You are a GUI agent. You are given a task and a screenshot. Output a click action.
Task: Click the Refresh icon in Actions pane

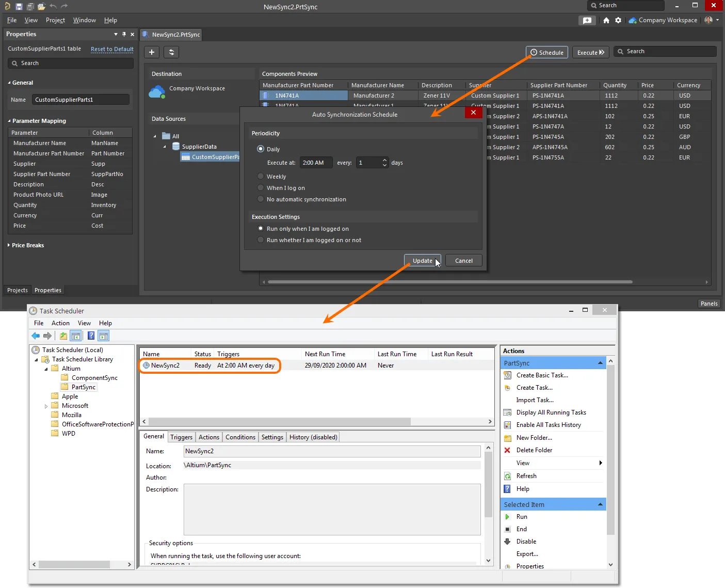tap(507, 476)
